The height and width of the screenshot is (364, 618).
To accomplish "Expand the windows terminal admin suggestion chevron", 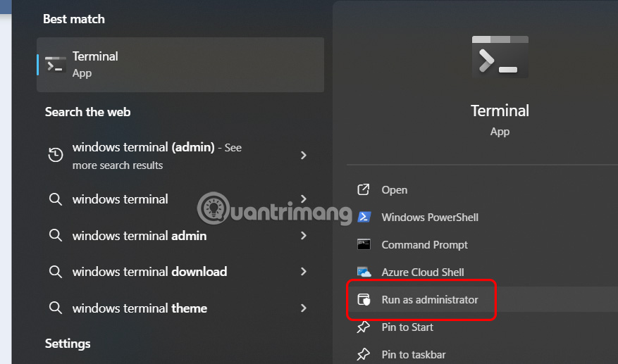I will (304, 235).
